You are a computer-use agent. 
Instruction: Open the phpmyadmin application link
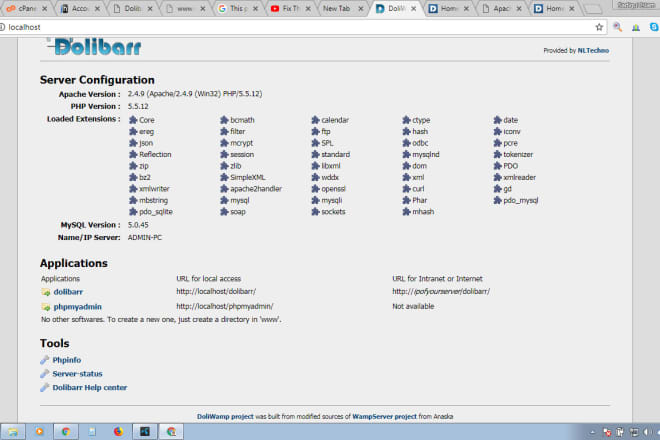pos(77,307)
